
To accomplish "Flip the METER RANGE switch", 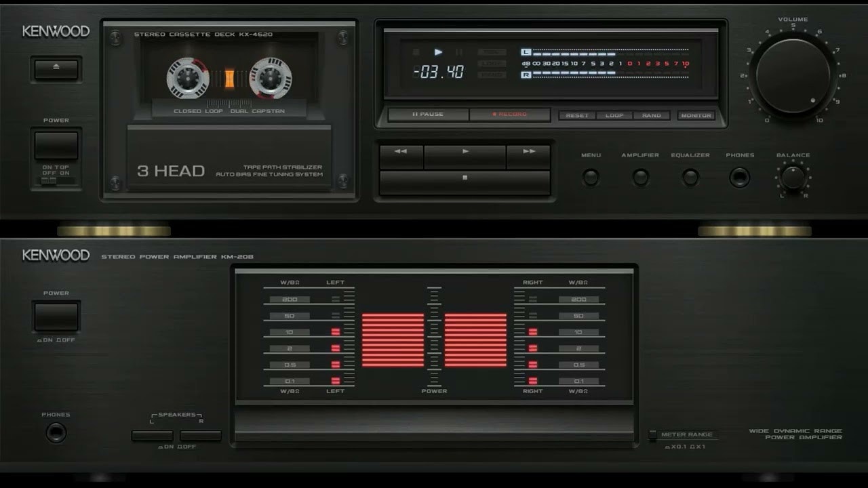I will coord(652,435).
